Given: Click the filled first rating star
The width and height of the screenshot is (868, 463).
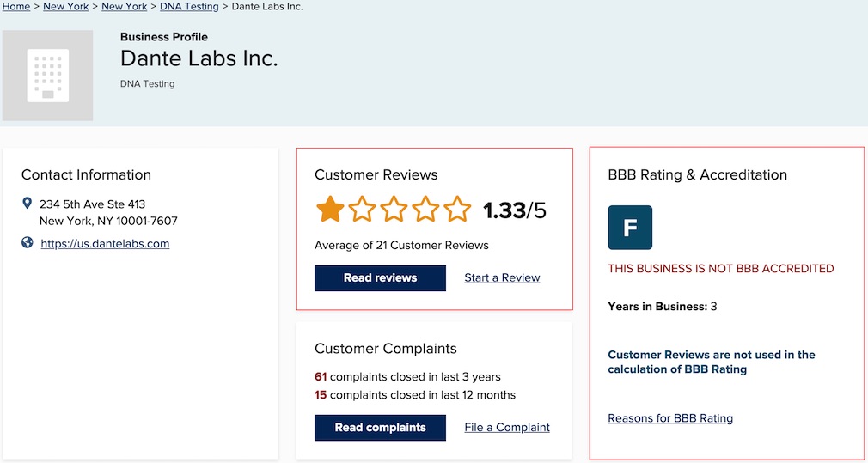Looking at the screenshot, I should (330, 209).
